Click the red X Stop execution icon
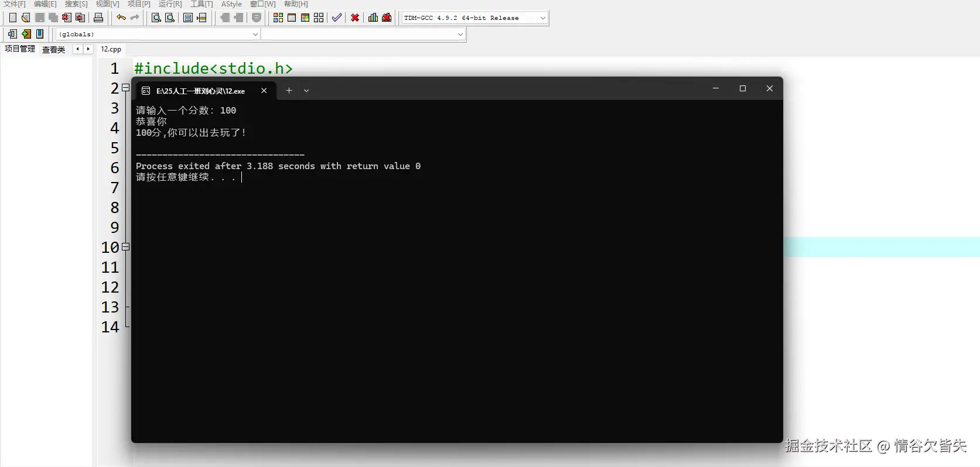Viewport: 980px width, 467px height. [355, 18]
